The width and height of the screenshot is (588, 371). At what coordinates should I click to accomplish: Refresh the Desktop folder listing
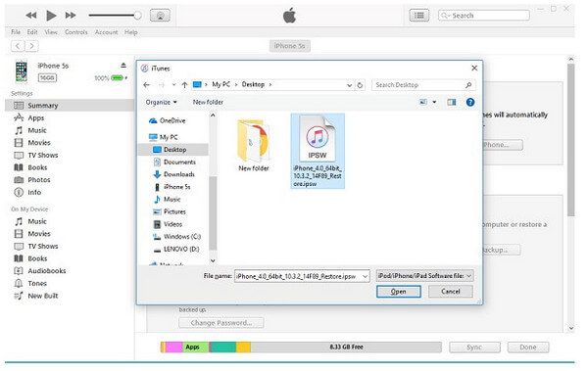(360, 85)
